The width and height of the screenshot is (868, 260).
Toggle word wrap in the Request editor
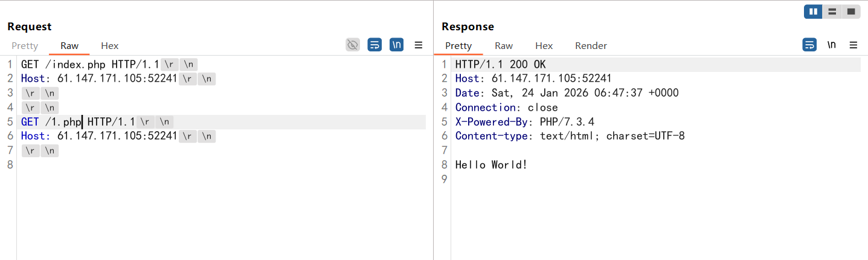(x=375, y=45)
